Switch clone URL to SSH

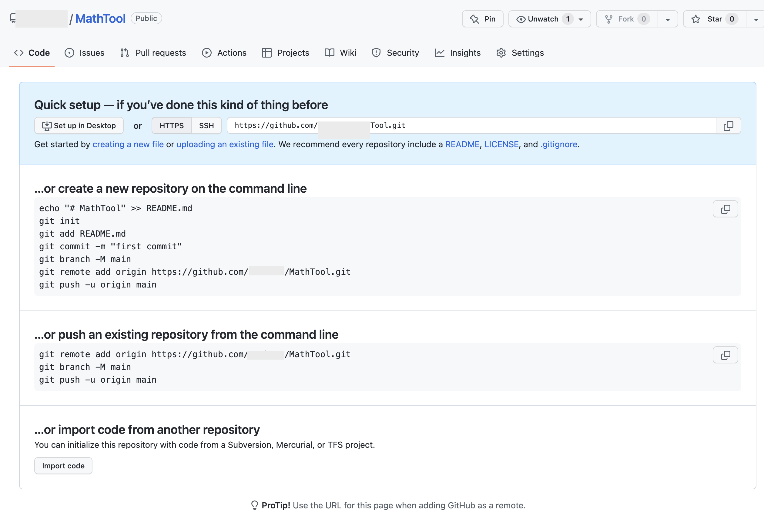pos(206,126)
